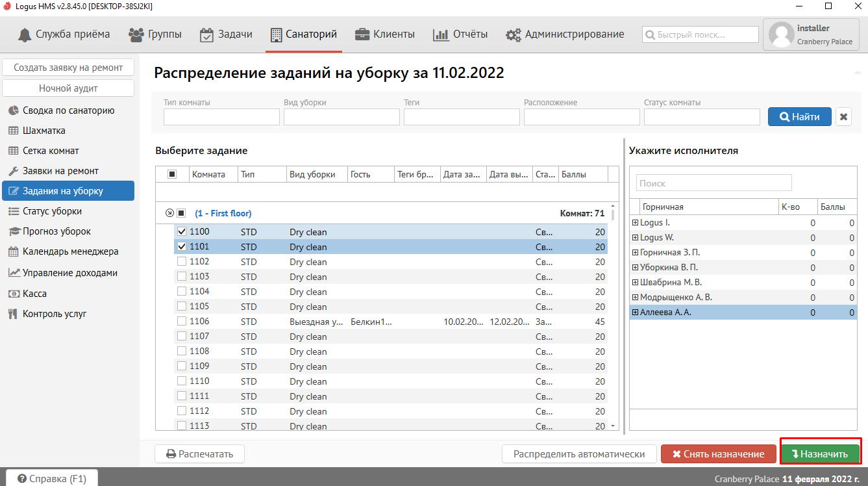The height and width of the screenshot is (486, 868).
Task: Expand the Logus I. housekeeper node
Action: click(635, 223)
